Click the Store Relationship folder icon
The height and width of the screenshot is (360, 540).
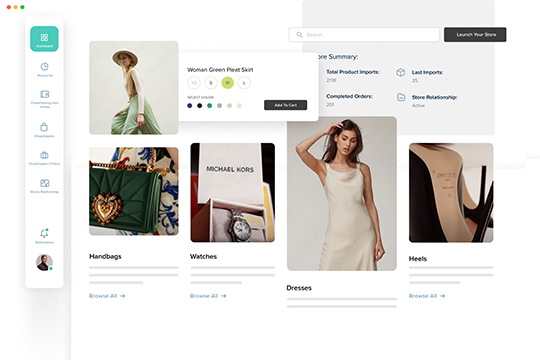pyautogui.click(x=401, y=97)
